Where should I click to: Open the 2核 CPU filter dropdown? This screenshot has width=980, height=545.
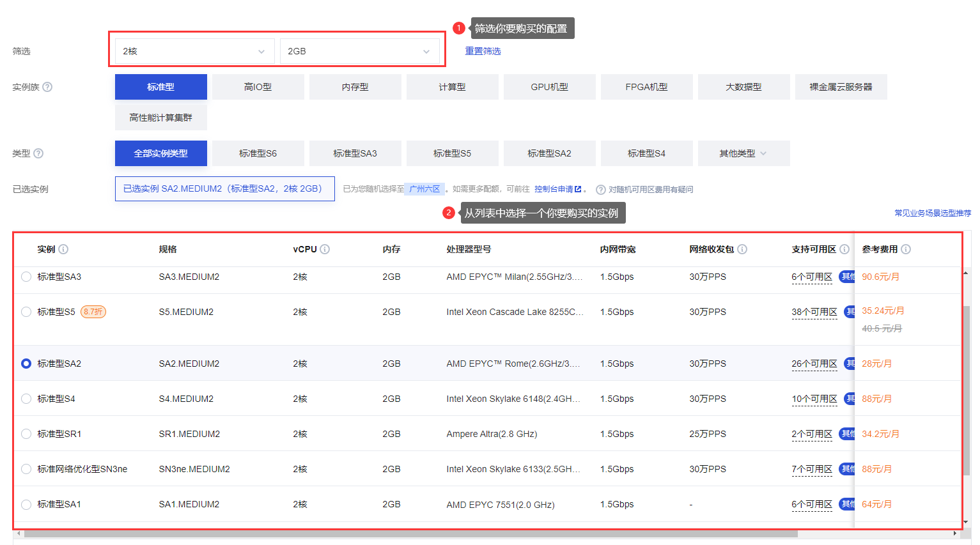[194, 51]
